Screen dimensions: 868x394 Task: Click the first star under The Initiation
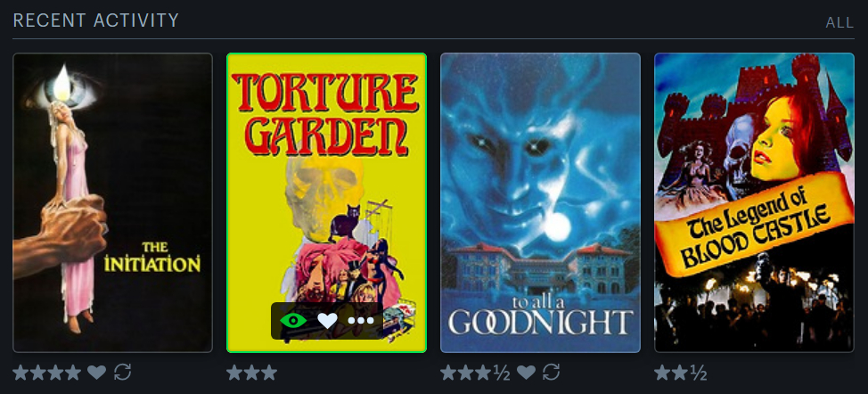point(20,373)
